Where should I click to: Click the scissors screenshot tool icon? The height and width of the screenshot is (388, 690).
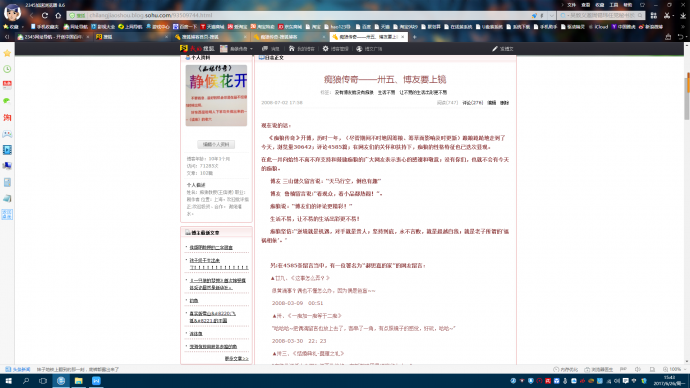(667, 15)
